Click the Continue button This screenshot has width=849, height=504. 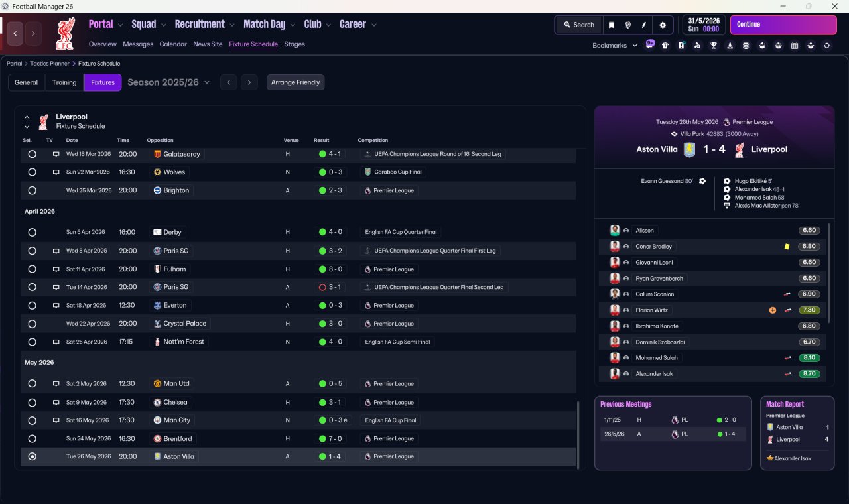click(x=783, y=25)
